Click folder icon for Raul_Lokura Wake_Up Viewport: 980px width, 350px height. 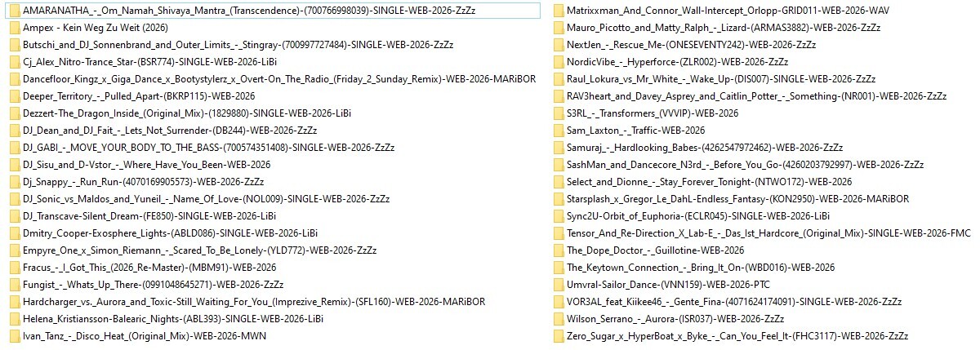(x=557, y=79)
